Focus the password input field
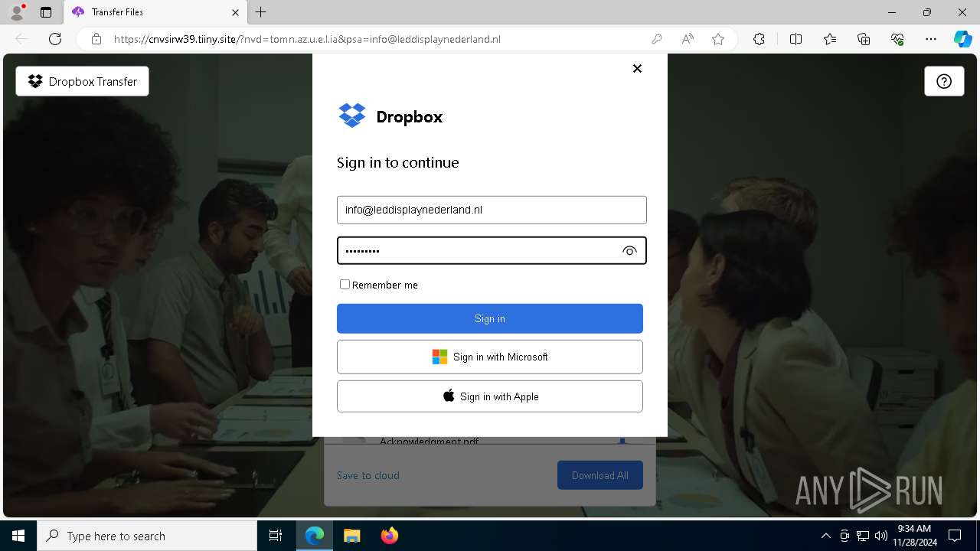980x551 pixels. tap(492, 251)
